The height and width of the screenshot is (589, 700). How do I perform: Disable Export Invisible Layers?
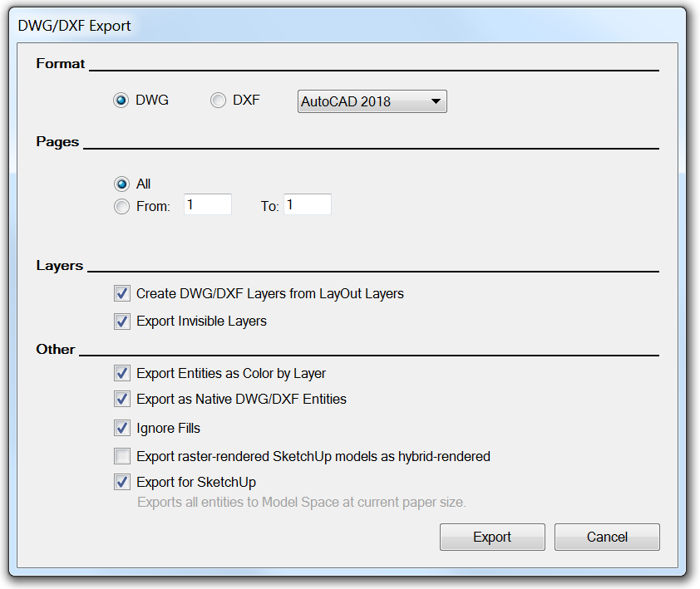[x=123, y=321]
